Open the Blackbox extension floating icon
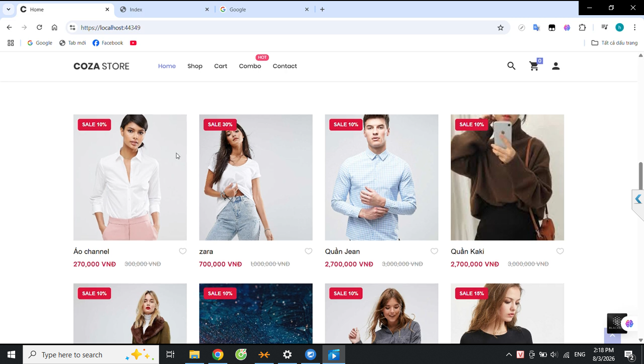This screenshot has height=364, width=644. pos(617,323)
